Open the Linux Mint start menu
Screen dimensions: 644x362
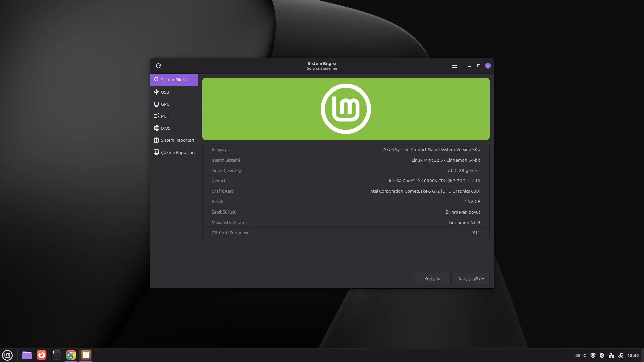click(7, 355)
